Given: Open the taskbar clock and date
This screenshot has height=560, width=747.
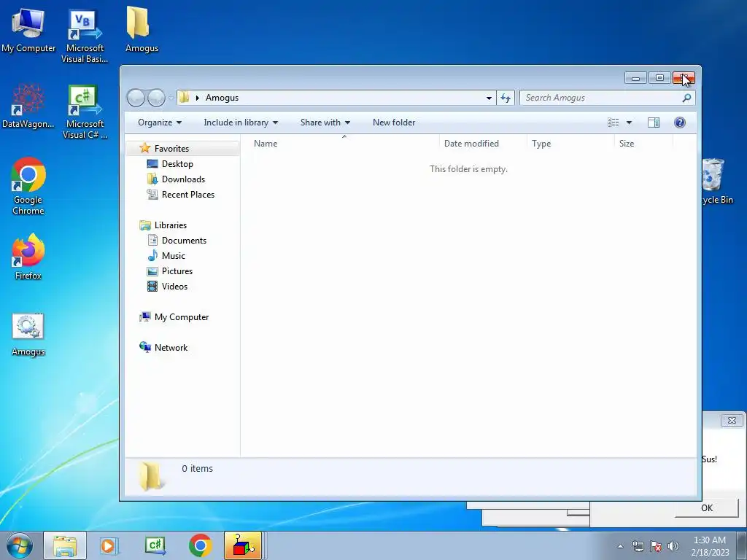Looking at the screenshot, I should point(710,546).
